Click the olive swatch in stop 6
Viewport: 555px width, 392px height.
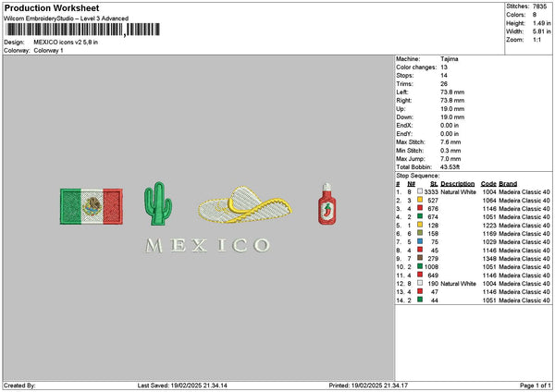tap(420, 233)
